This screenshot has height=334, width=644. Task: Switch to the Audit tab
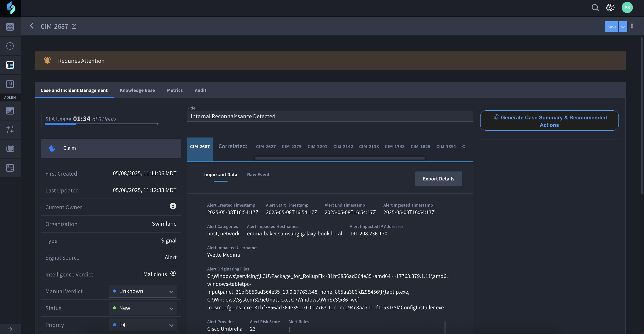pyautogui.click(x=200, y=90)
